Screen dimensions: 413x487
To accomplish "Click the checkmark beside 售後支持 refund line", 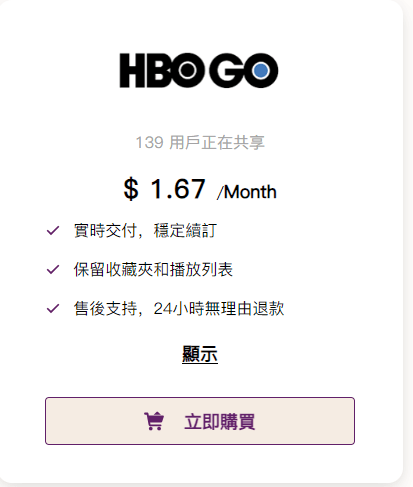I will tap(53, 308).
